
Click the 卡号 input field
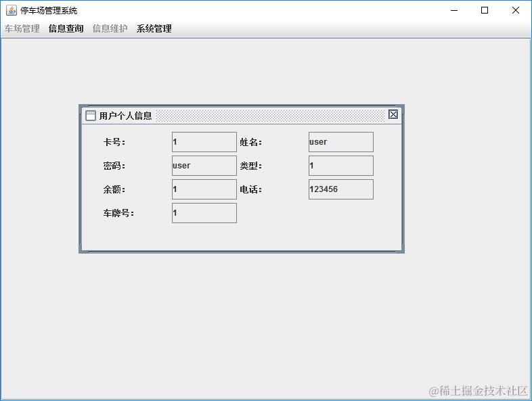pyautogui.click(x=204, y=142)
